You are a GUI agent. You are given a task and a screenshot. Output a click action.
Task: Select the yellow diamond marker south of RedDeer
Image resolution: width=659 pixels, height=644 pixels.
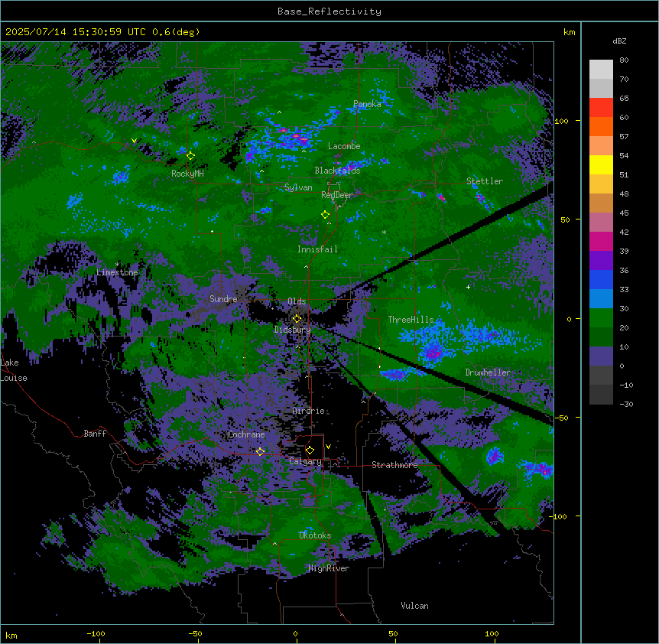325,215
